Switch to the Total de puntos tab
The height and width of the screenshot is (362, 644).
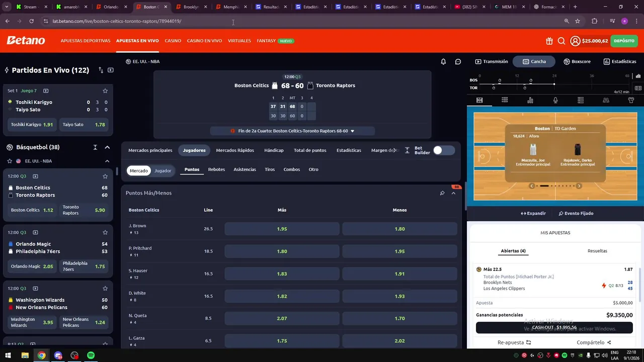[x=310, y=150]
